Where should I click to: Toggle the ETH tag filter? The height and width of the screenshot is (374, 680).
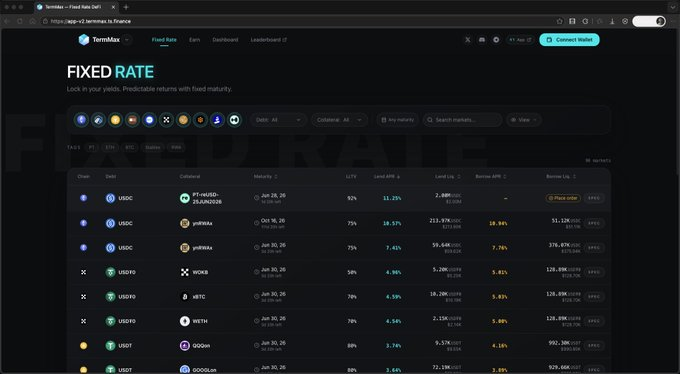110,148
